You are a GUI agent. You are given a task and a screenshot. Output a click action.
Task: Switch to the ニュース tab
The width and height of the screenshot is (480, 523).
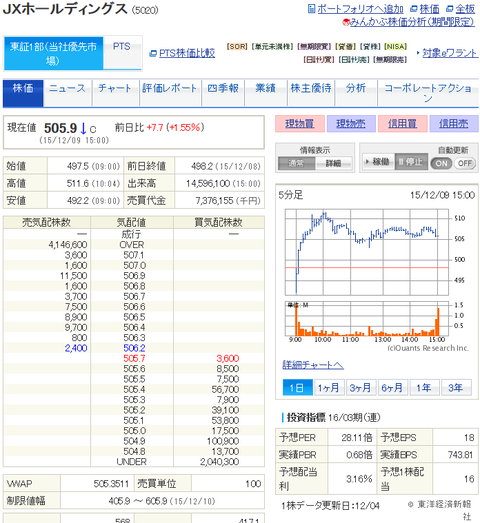pos(67,93)
